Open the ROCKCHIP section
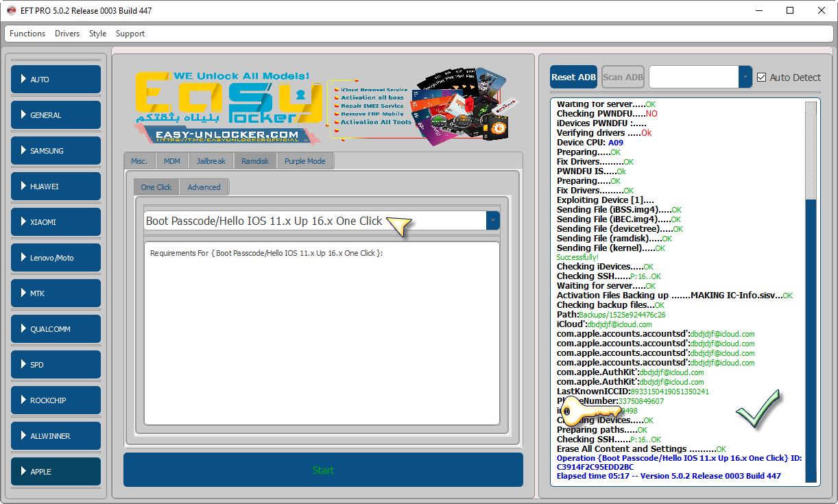This screenshot has width=838, height=504. [56, 400]
